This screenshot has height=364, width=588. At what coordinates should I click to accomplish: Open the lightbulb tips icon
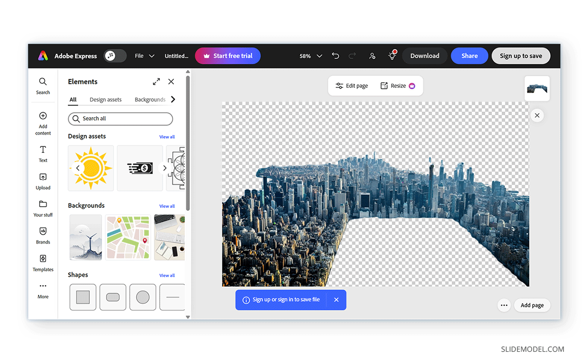392,56
